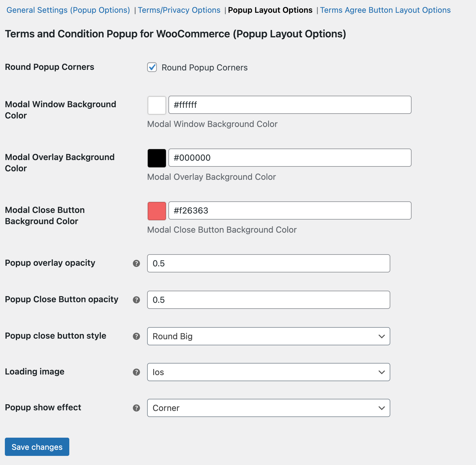Open help icon for Popup show effect
This screenshot has height=465, width=476.
(x=136, y=408)
